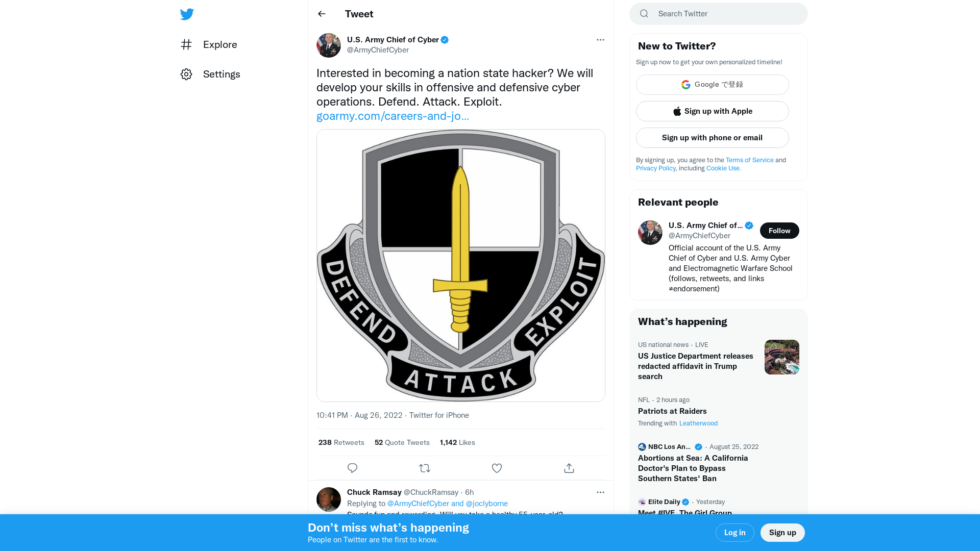Retweet the nation state hacker tweet
This screenshot has height=551, width=980.
(x=424, y=468)
